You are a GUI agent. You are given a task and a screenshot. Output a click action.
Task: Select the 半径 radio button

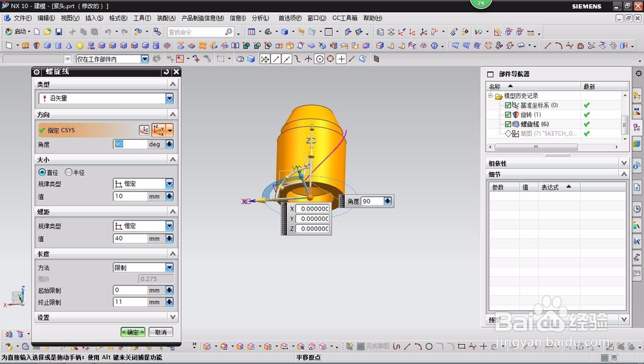(x=69, y=172)
